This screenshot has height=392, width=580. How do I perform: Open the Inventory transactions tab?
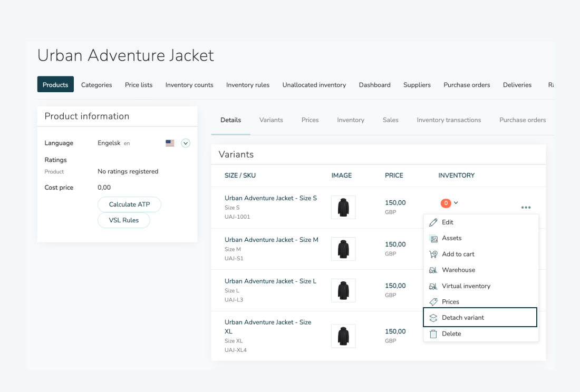point(449,120)
